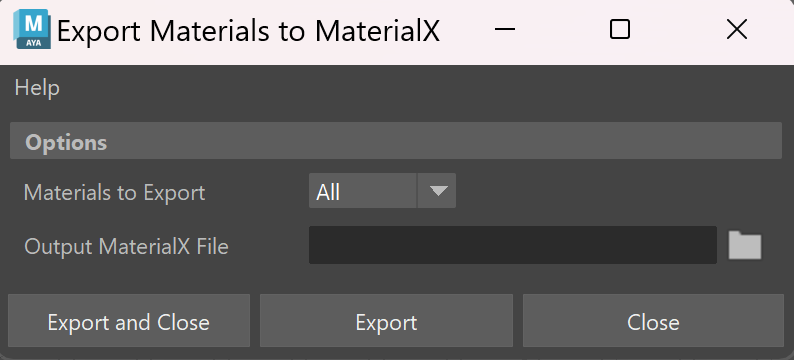Collapse the Options section header
794x360 pixels.
pyautogui.click(x=396, y=141)
